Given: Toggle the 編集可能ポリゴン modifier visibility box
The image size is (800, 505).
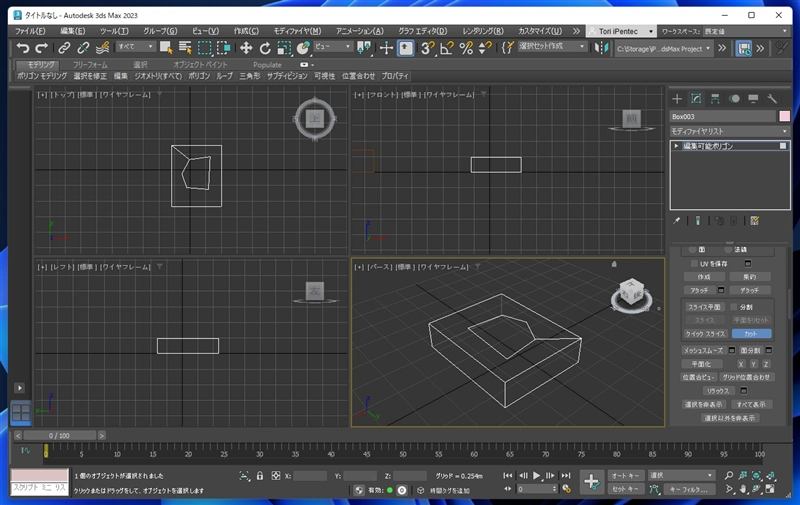Looking at the screenshot, I should pos(783,146).
